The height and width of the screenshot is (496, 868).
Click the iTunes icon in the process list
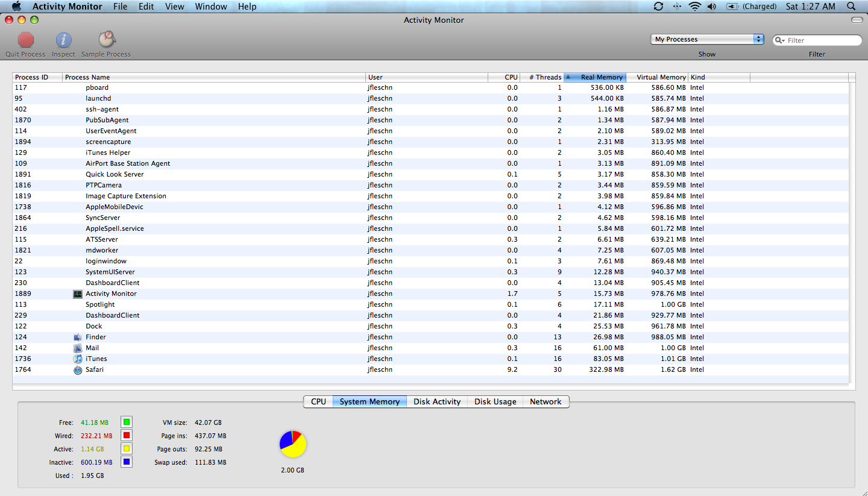[78, 359]
